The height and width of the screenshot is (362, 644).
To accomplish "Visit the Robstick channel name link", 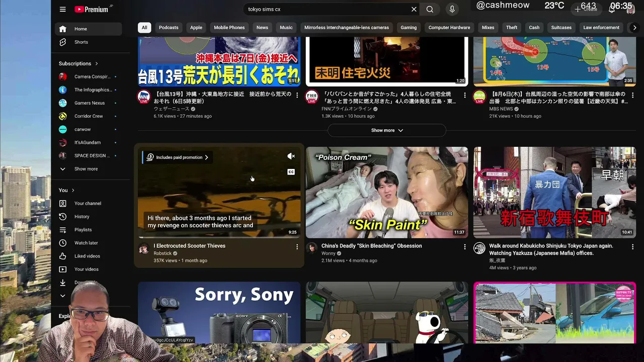I will (x=163, y=253).
